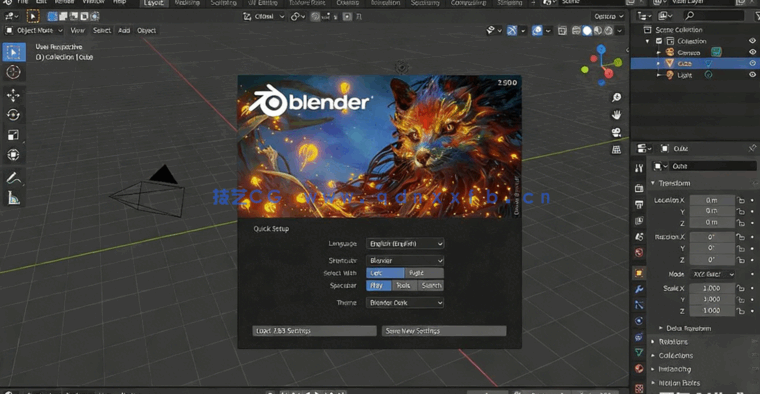Open the Particles properties tab
Image resolution: width=760 pixels, height=394 pixels.
click(x=639, y=305)
